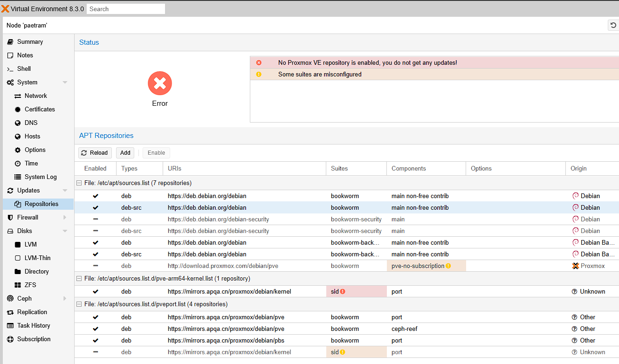The width and height of the screenshot is (619, 364).
Task: Click the 'pve-no-subscription' component cell
Action: click(426, 266)
